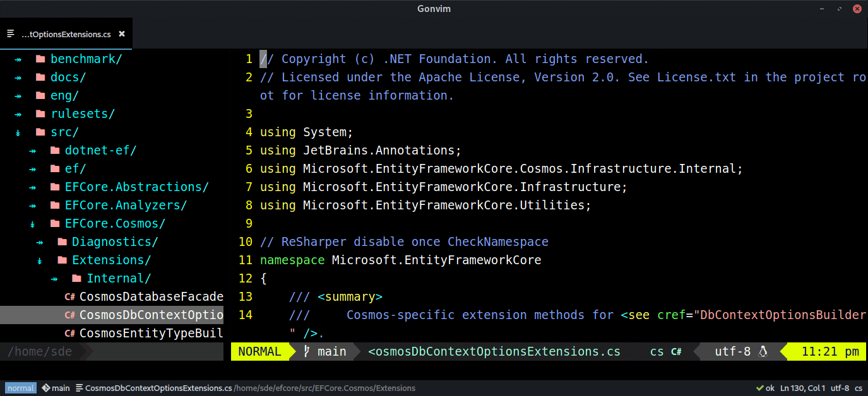Select benchmark/ folder name in tree

click(86, 59)
